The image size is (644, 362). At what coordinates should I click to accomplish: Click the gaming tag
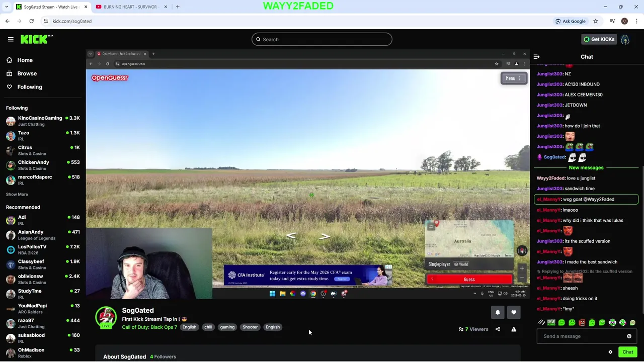pos(227,327)
